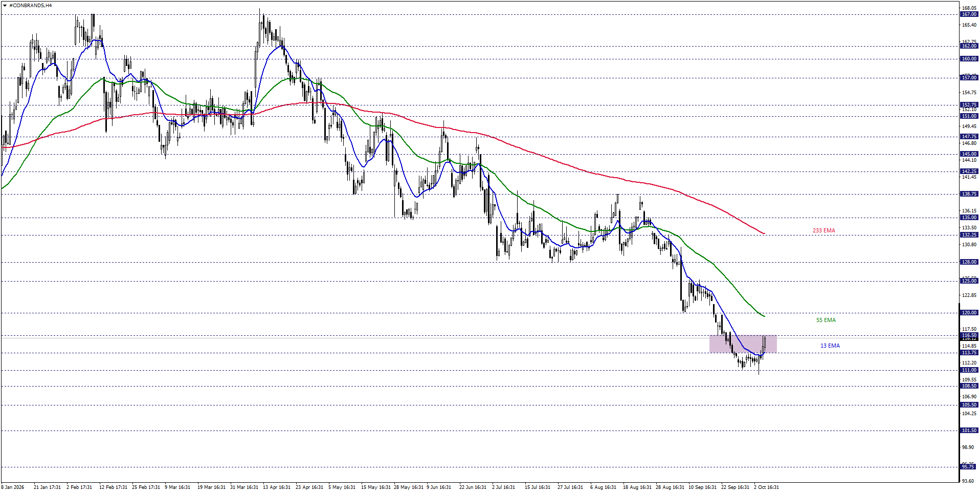Click the 151.00 price level label
Image resolution: width=980 pixels, height=493 pixels.
point(969,116)
